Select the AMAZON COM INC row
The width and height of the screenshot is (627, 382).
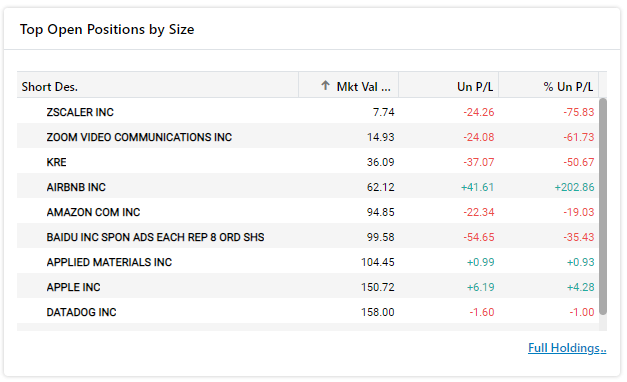tap(308, 212)
